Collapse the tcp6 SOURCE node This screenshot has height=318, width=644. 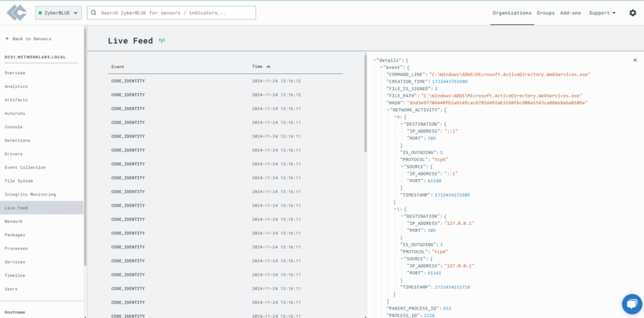point(402,167)
